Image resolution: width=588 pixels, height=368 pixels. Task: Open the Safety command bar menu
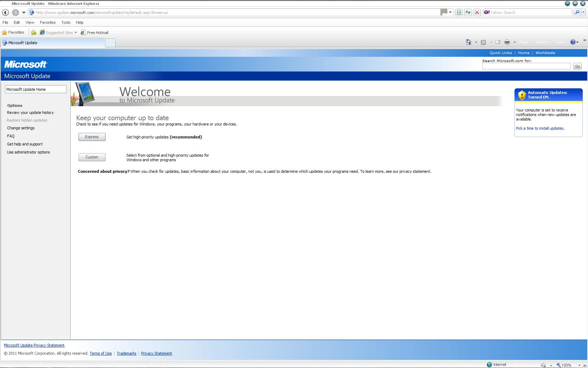(542, 42)
